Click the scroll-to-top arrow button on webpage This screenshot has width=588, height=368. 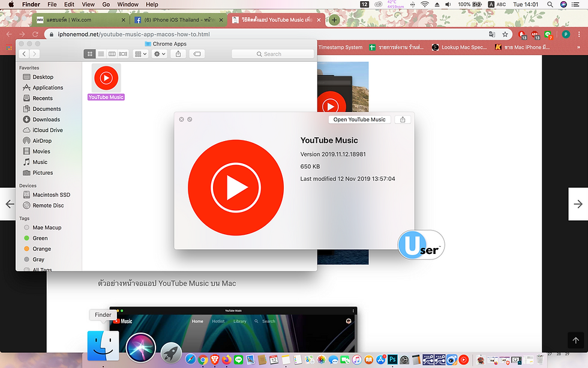[x=575, y=340]
